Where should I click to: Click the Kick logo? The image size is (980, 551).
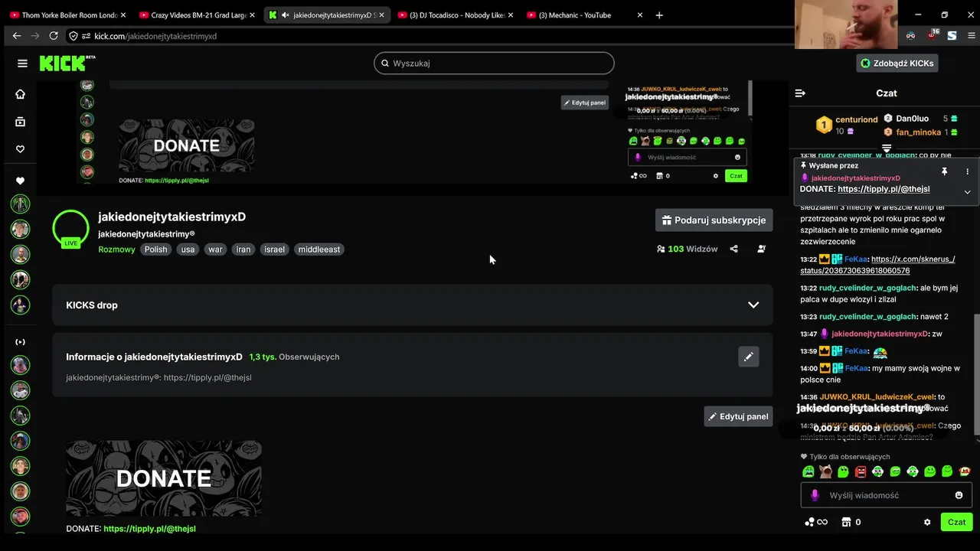tap(67, 63)
